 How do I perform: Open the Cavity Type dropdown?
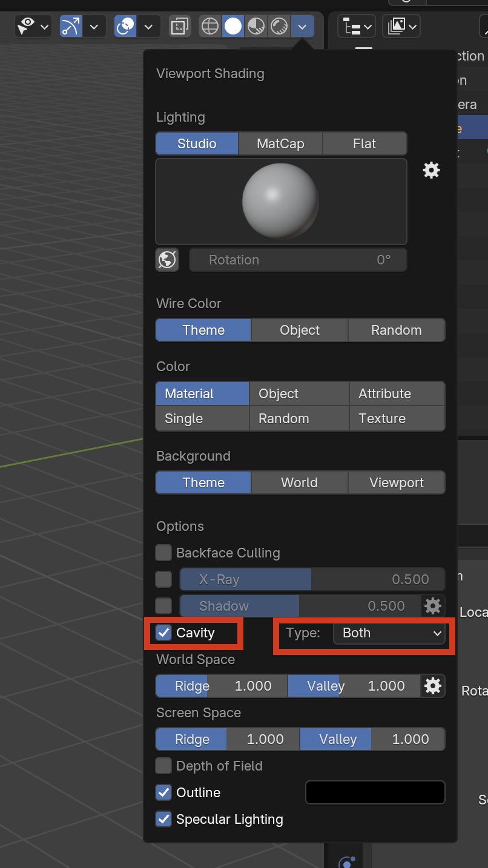tap(389, 633)
